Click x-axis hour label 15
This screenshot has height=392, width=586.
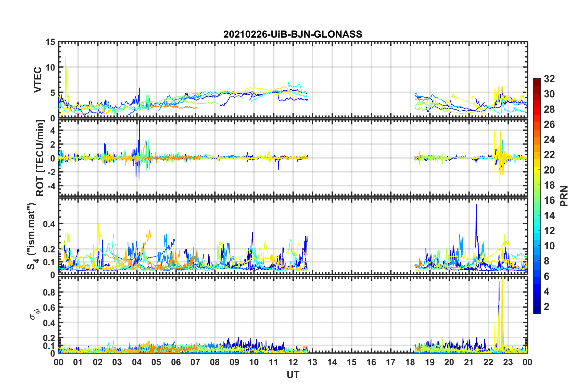[x=352, y=362]
